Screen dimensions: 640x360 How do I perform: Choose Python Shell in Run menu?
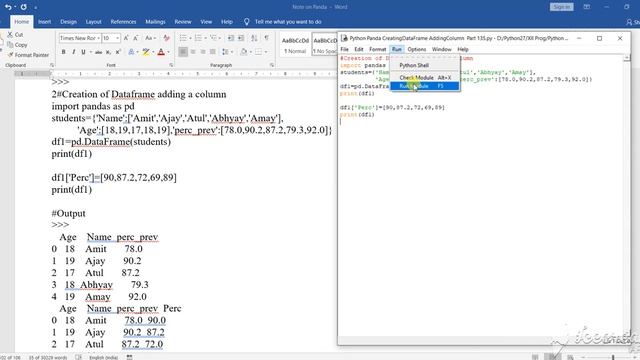tap(424, 65)
